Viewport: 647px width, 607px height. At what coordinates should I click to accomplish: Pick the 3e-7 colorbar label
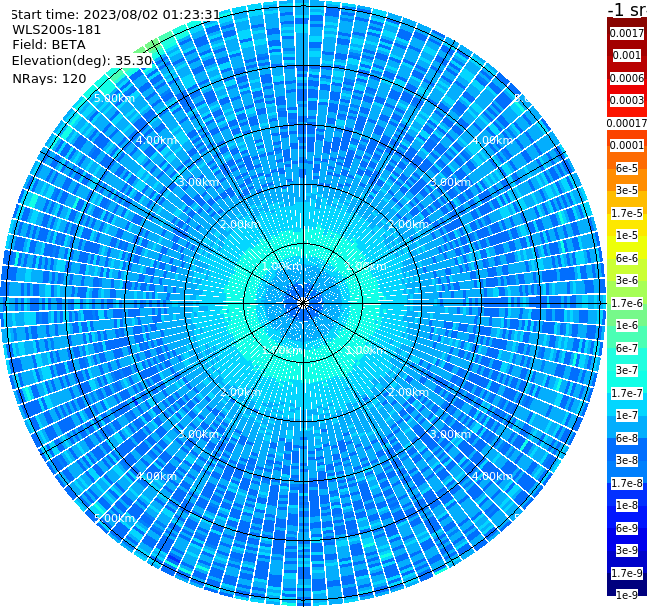tap(627, 370)
